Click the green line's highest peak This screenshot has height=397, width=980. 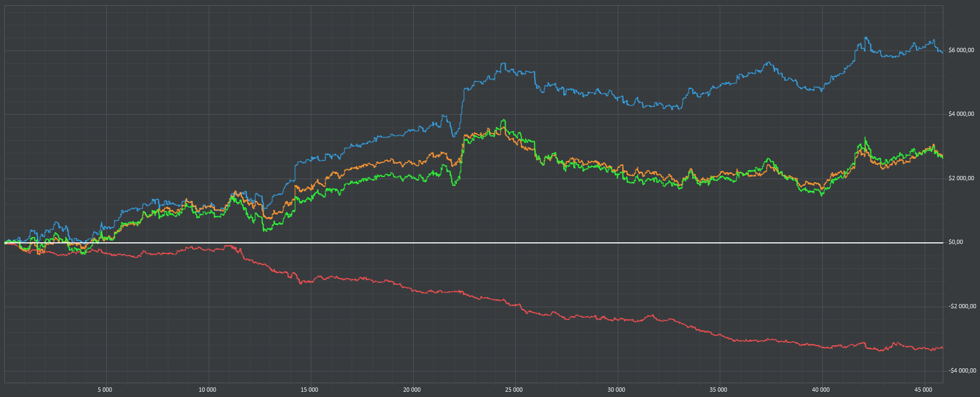[504, 120]
